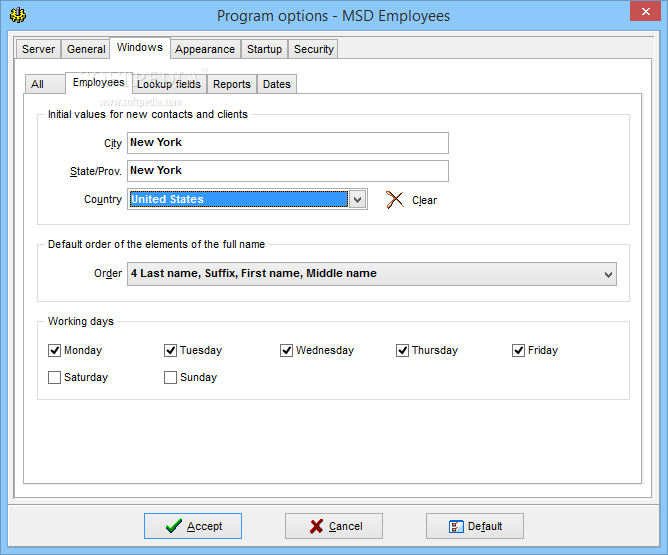Go to the Startup tab
668x555 pixels.
[x=264, y=49]
